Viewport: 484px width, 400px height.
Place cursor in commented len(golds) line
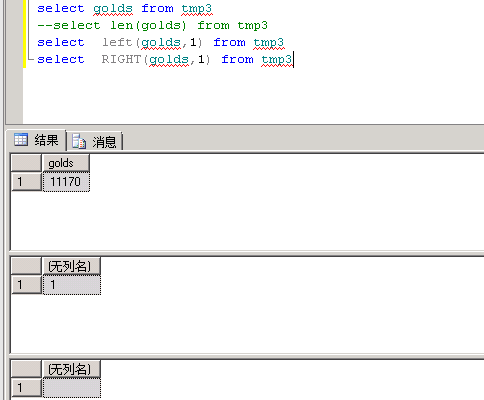(152, 26)
